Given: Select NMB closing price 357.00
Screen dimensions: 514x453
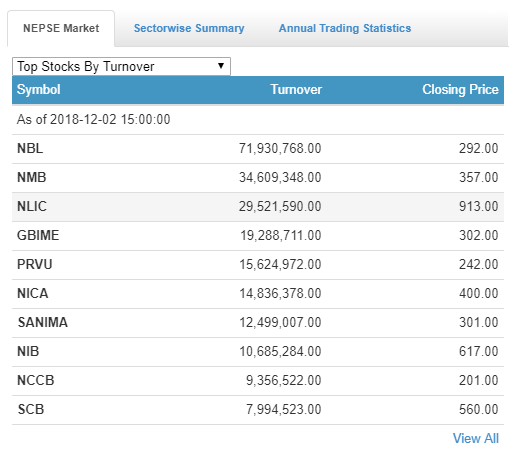Looking at the screenshot, I should (x=479, y=177).
